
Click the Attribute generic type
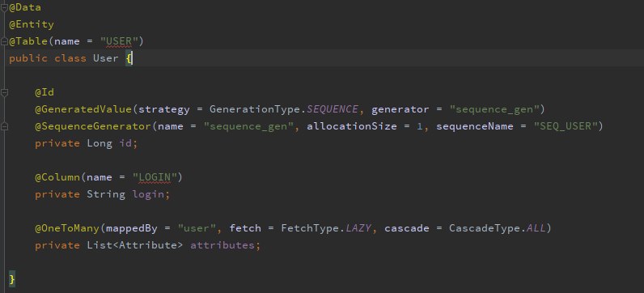[x=147, y=245]
